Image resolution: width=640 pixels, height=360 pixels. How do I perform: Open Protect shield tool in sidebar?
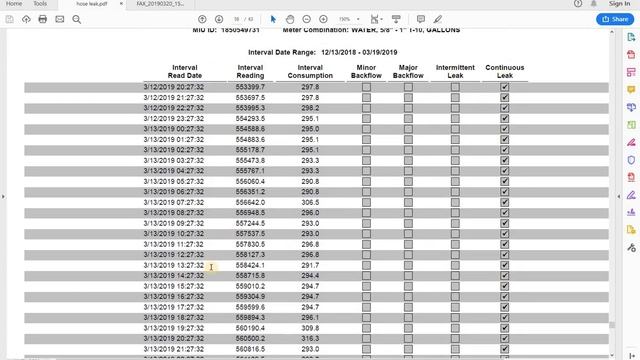click(x=631, y=160)
